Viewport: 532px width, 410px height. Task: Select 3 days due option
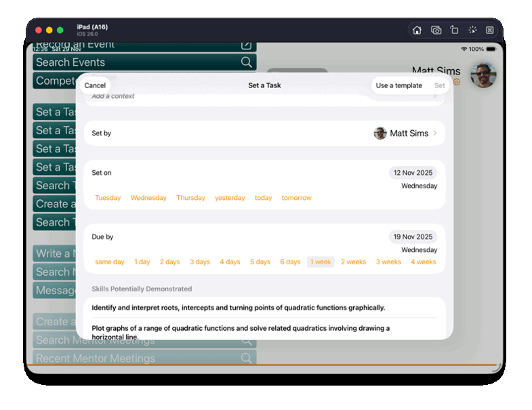coord(200,262)
